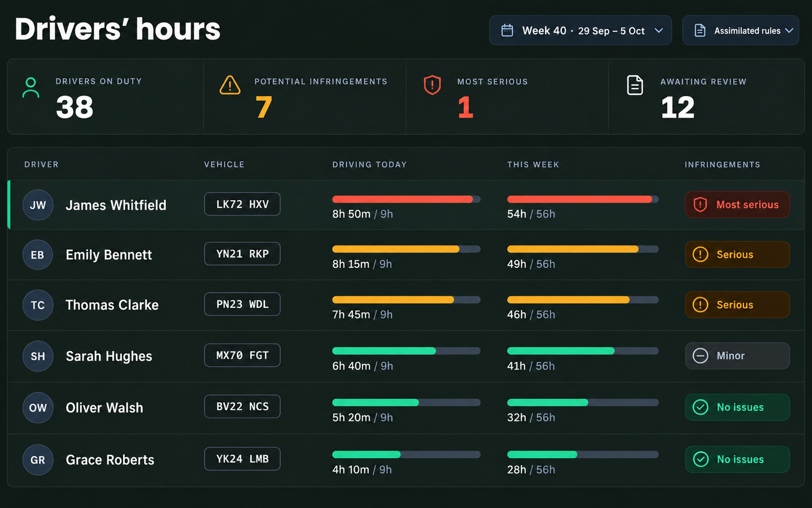812x508 pixels.
Task: Click vehicle plate MX70 FGT
Action: (242, 355)
